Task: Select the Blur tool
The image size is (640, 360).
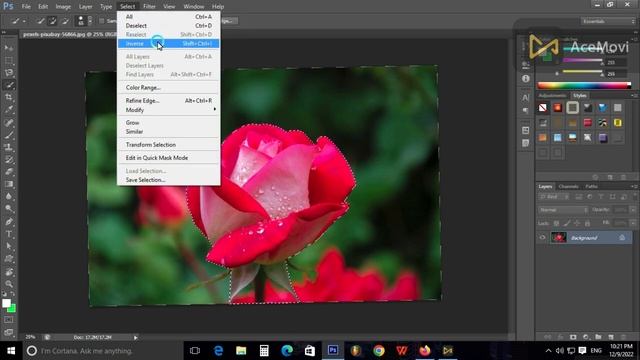Action: (x=9, y=196)
